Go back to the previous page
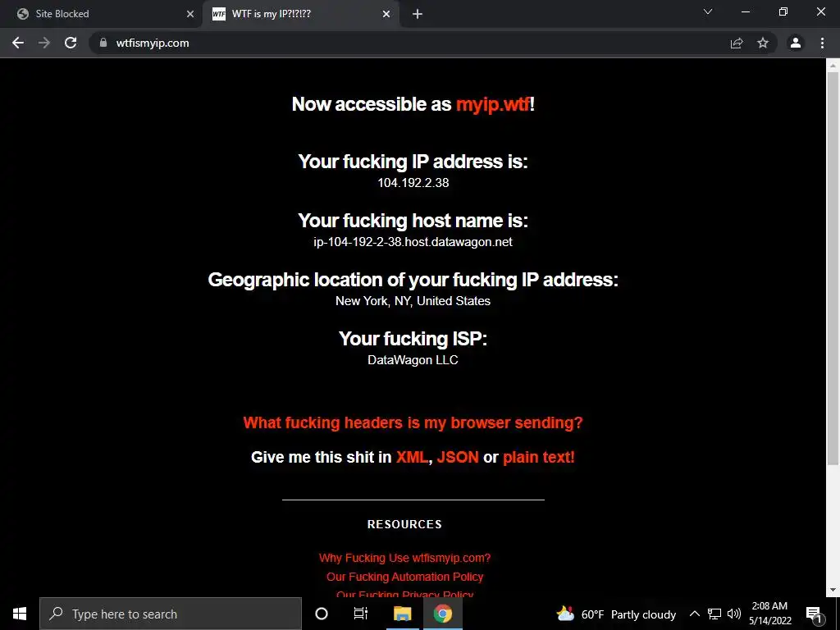The image size is (840, 630). coord(18,43)
